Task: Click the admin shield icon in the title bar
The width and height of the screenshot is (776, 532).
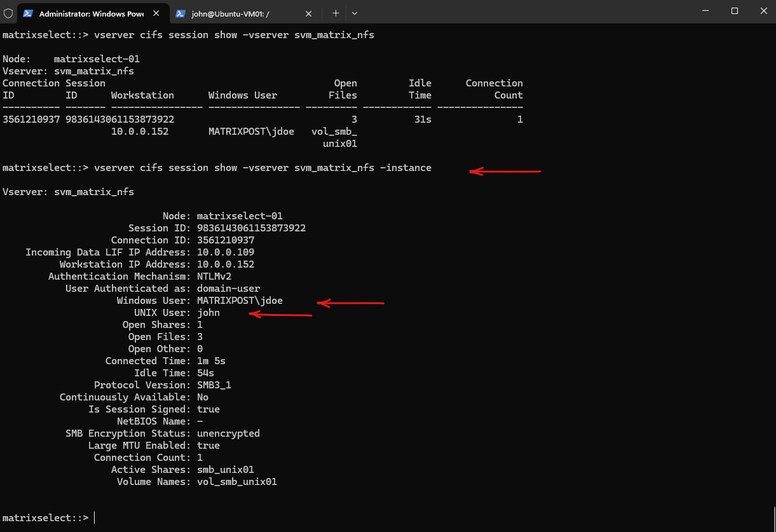Action: pyautogui.click(x=8, y=13)
